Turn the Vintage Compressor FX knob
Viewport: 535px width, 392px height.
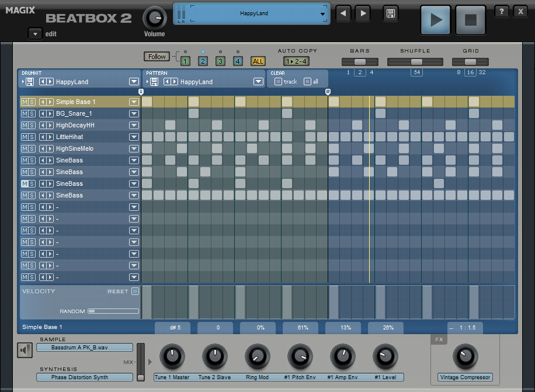point(465,356)
